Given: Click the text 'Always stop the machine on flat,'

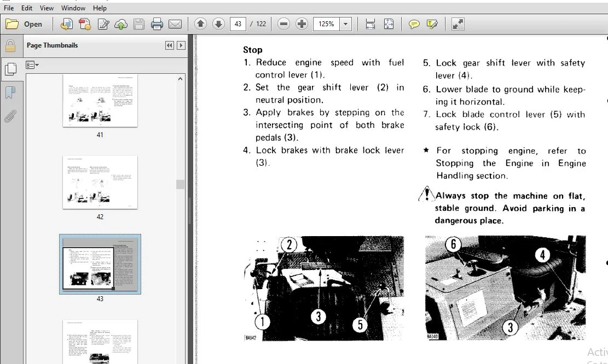Looking at the screenshot, I should click(x=510, y=196).
